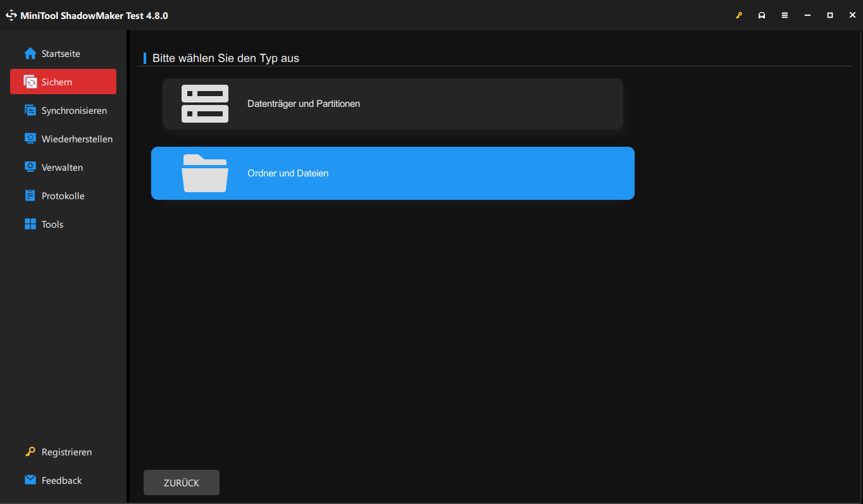Image resolution: width=863 pixels, height=504 pixels.
Task: Select the Datenträger und Partitionen backup type
Action: tap(392, 103)
